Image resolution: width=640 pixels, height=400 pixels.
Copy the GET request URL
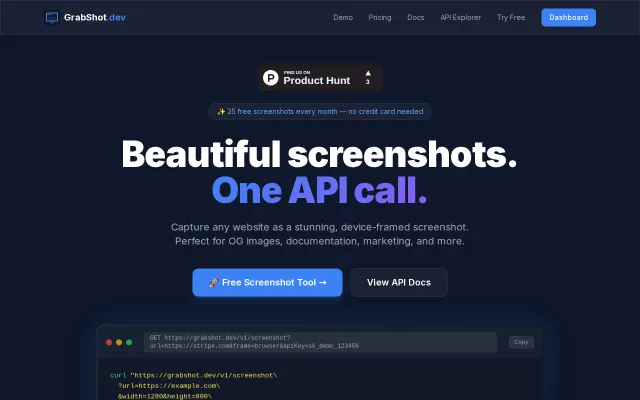point(521,342)
